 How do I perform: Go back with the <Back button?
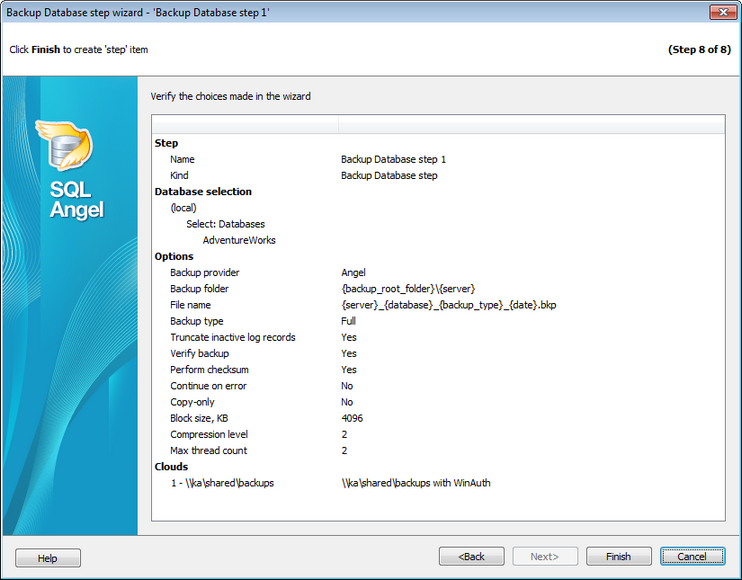(x=471, y=556)
